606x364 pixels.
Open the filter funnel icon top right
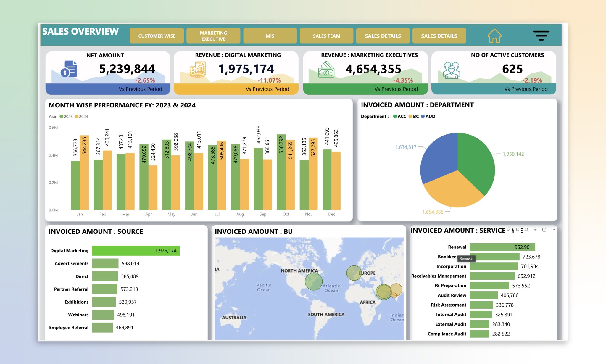pyautogui.click(x=541, y=36)
